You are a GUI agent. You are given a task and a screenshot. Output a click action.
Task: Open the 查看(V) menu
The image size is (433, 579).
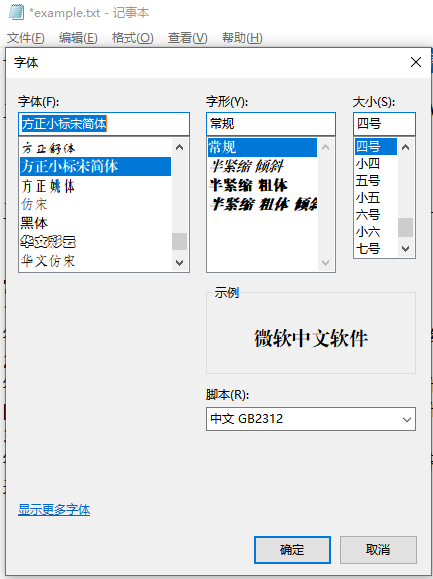click(187, 38)
